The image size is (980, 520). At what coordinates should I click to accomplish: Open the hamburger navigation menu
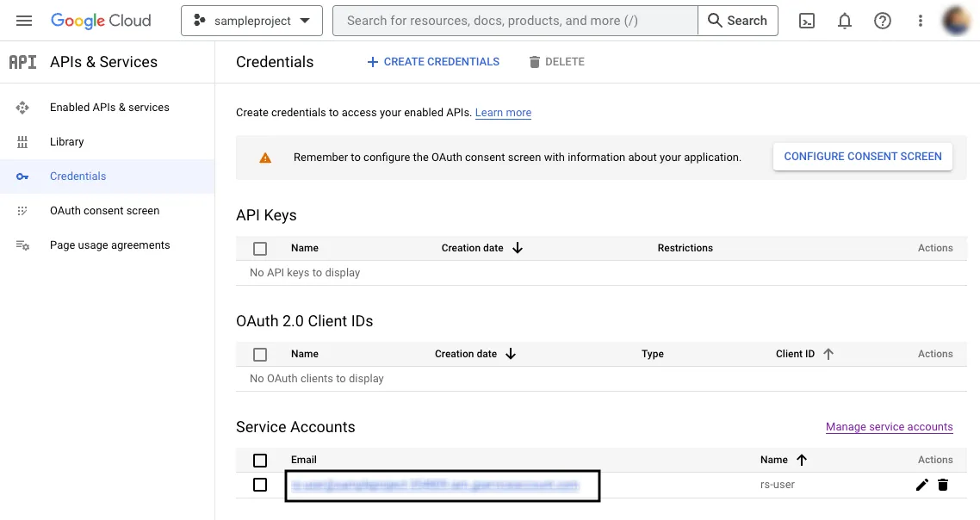pos(24,21)
